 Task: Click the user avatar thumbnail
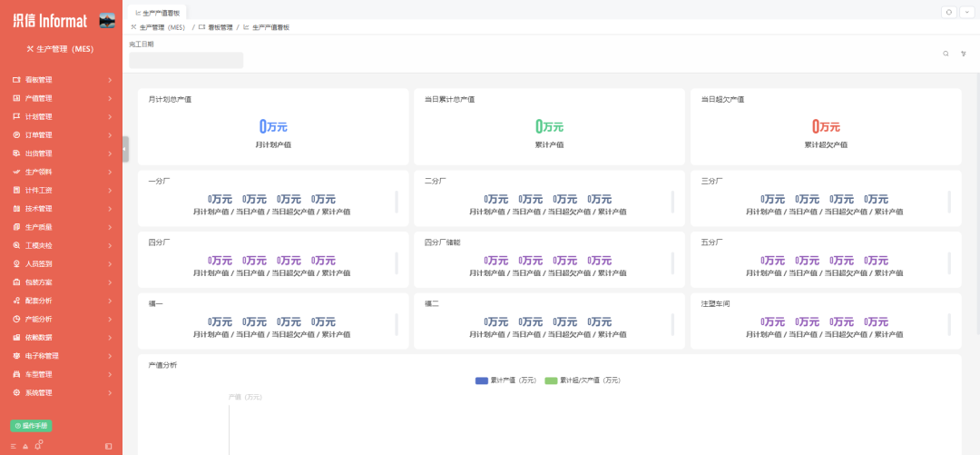click(107, 20)
